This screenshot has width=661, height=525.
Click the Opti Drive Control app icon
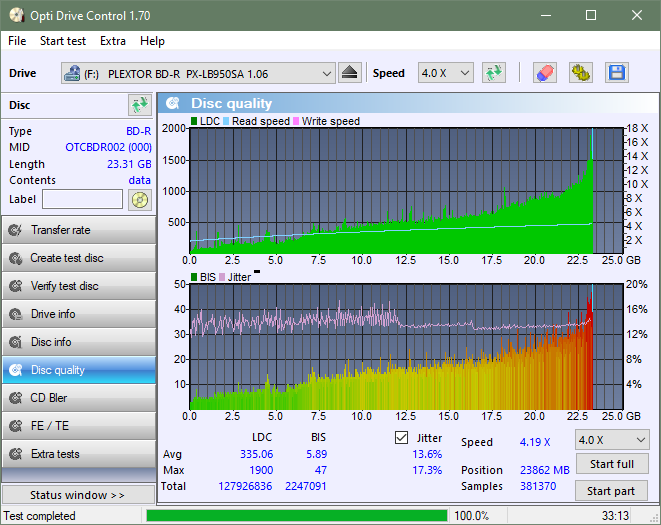(x=17, y=16)
